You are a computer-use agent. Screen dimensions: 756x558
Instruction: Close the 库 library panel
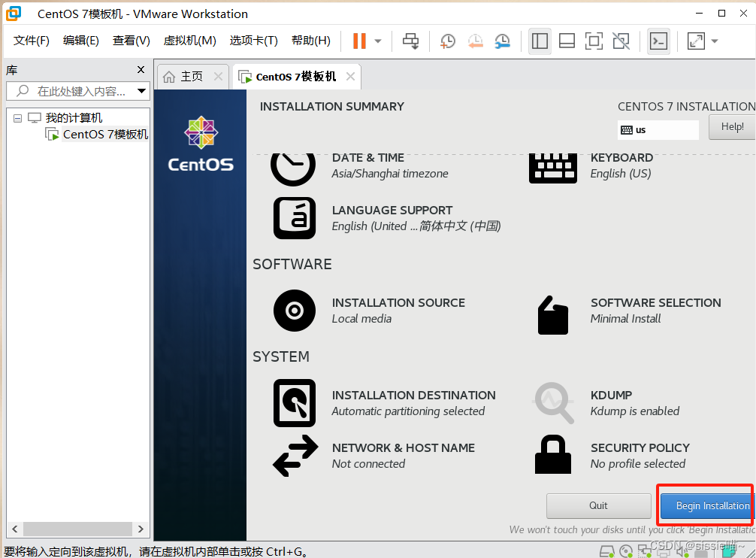click(141, 69)
